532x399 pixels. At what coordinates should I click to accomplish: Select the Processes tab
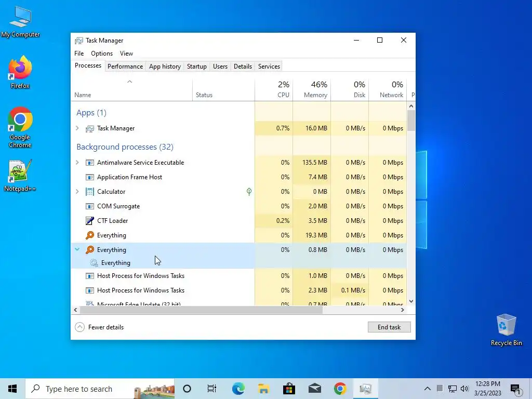[x=88, y=65]
